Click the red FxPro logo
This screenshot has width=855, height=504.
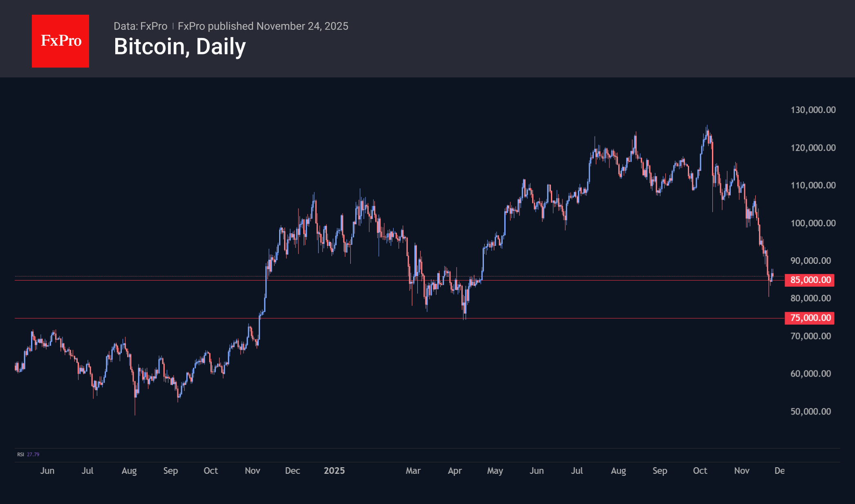coord(60,41)
